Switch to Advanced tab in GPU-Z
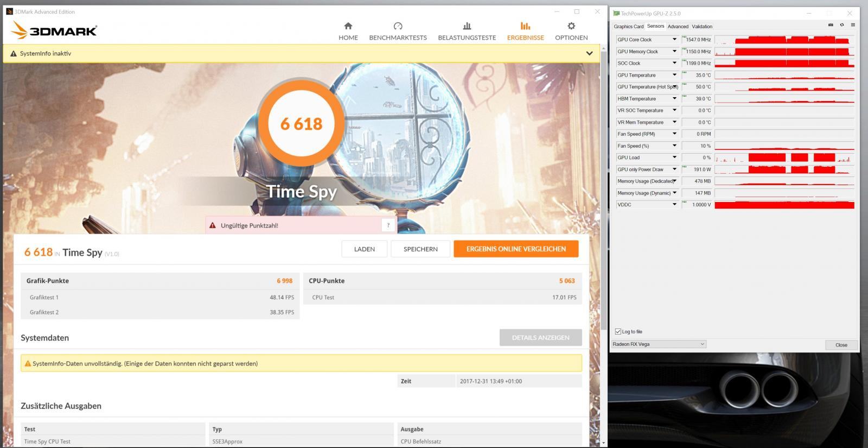The image size is (868, 448). pos(678,27)
